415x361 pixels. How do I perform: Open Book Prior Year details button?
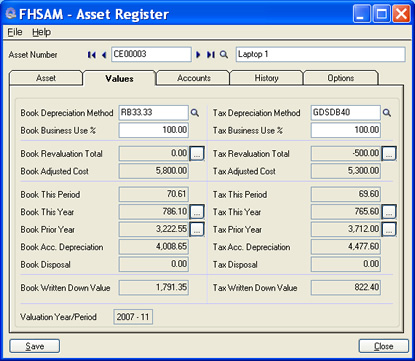[197, 229]
